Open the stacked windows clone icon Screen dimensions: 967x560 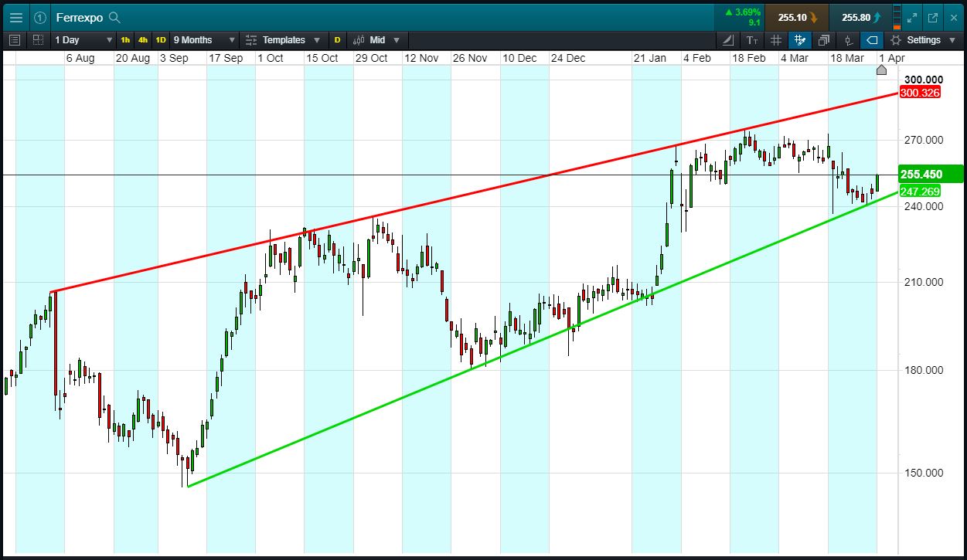tap(824, 40)
